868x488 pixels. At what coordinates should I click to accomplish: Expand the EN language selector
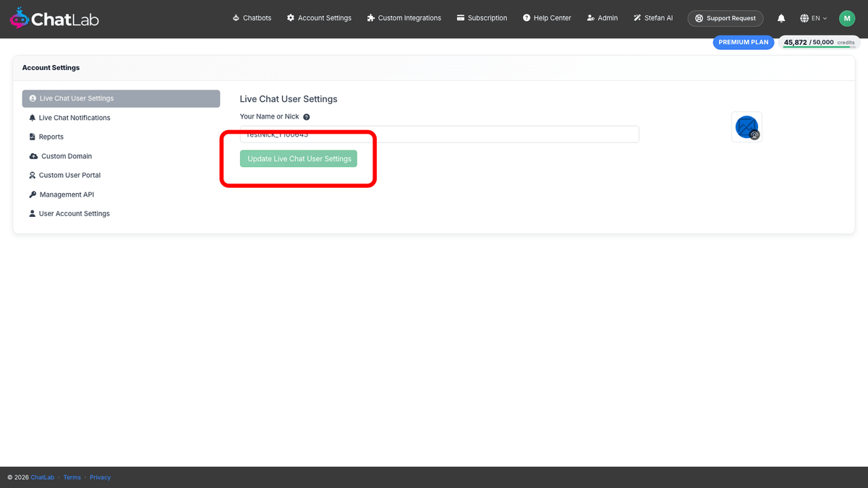point(814,18)
